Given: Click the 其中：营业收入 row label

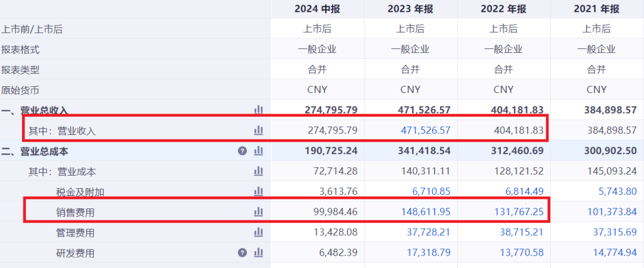Looking at the screenshot, I should [x=62, y=131].
